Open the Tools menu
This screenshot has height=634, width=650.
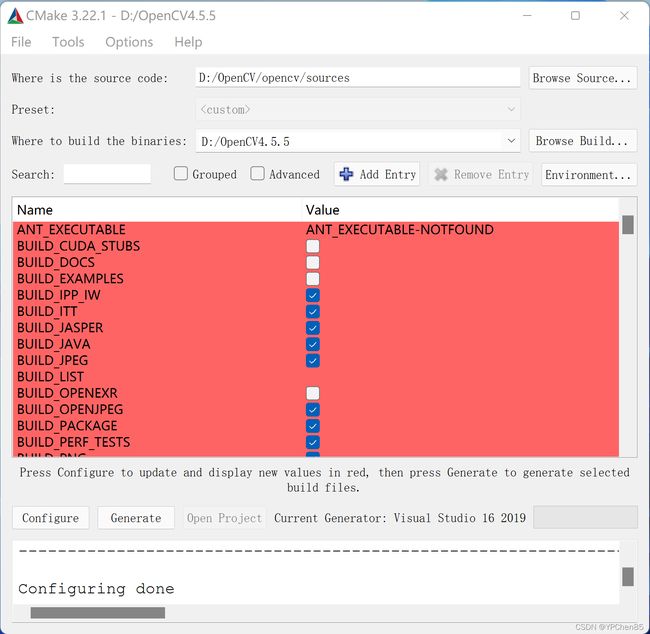pyautogui.click(x=68, y=42)
